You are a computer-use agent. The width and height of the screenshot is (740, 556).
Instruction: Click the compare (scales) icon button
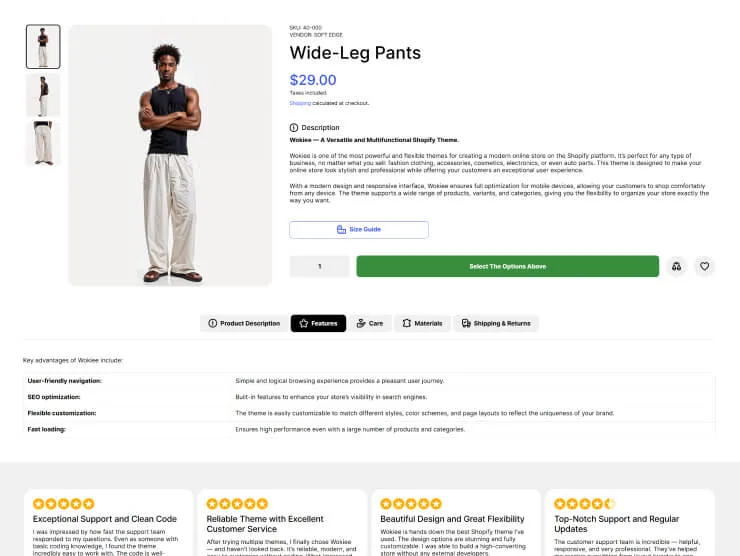(677, 266)
